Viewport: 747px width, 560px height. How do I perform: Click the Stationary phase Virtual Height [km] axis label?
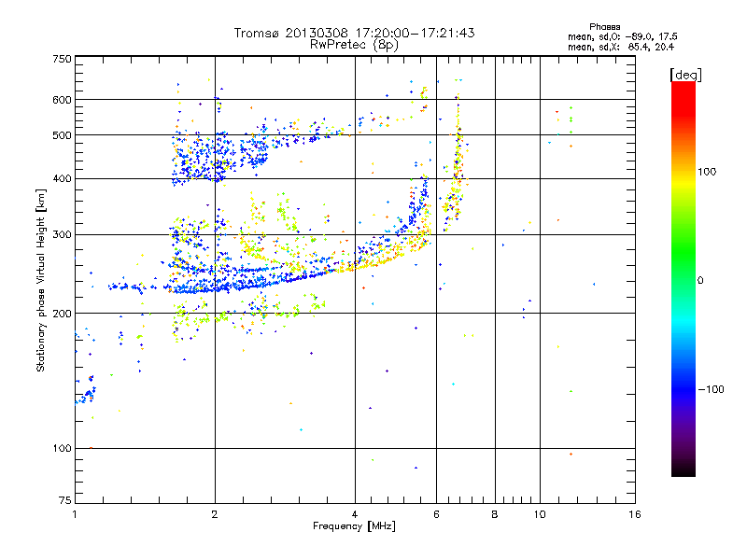[x=40, y=280]
